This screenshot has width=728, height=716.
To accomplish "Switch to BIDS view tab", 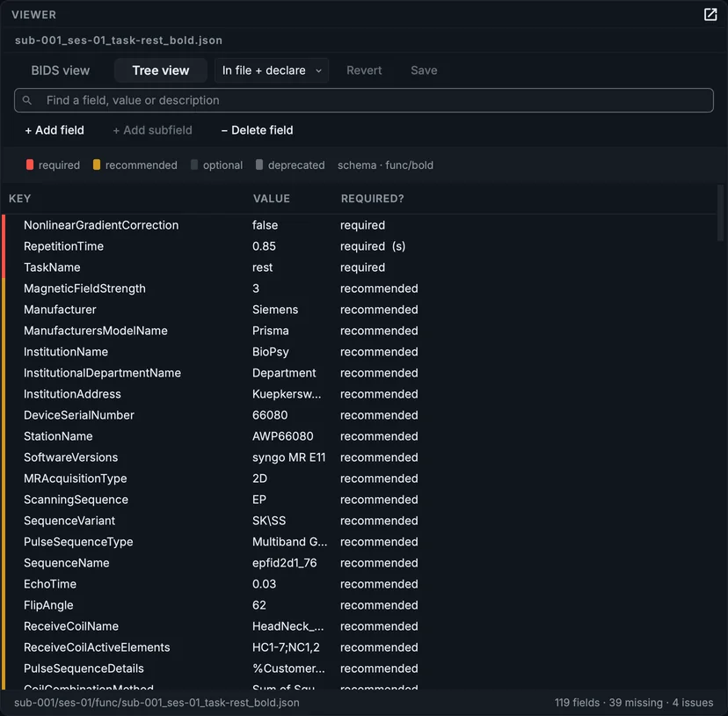I will (61, 70).
